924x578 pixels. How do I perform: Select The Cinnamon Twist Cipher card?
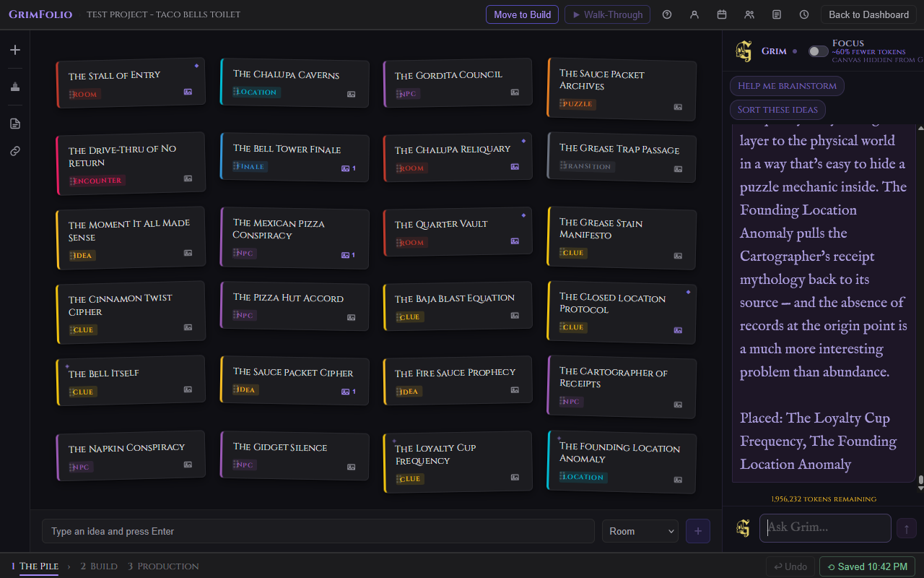130,313
